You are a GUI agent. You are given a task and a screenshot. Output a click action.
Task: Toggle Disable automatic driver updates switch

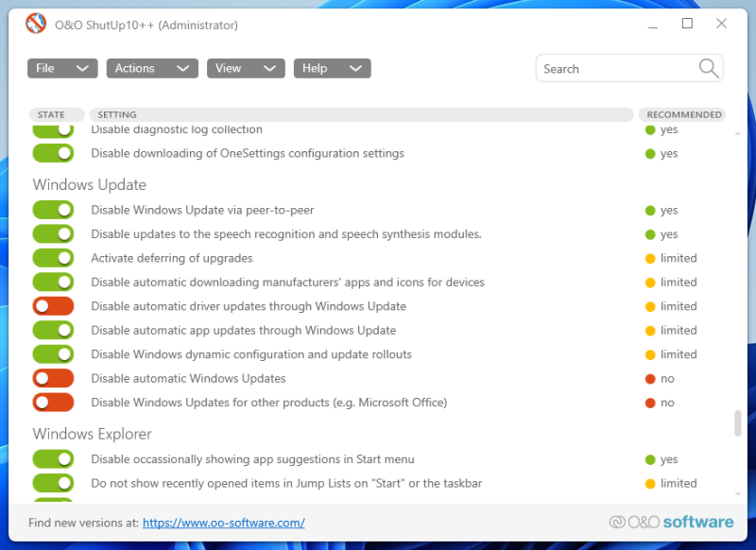pos(53,306)
